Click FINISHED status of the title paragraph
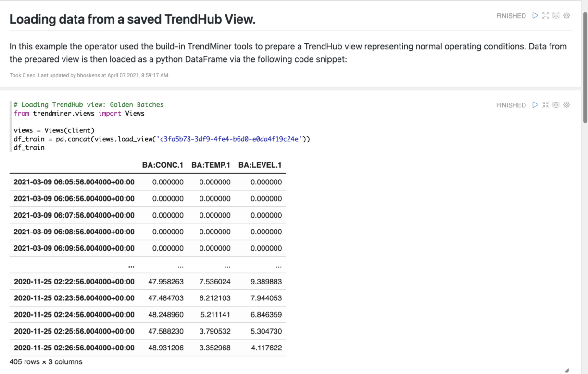588x374 pixels. tap(511, 16)
